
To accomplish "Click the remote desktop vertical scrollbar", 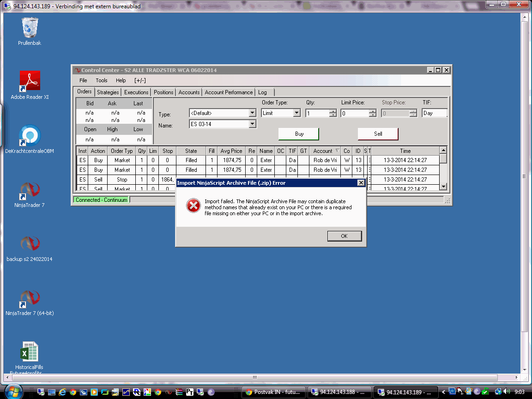I will tap(524, 176).
